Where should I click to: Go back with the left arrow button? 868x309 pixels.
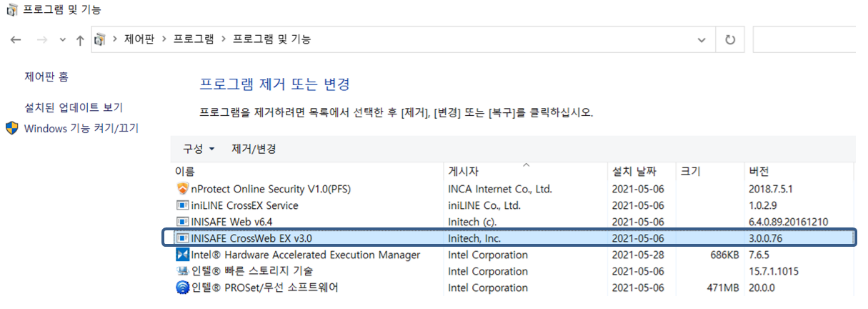pos(16,40)
